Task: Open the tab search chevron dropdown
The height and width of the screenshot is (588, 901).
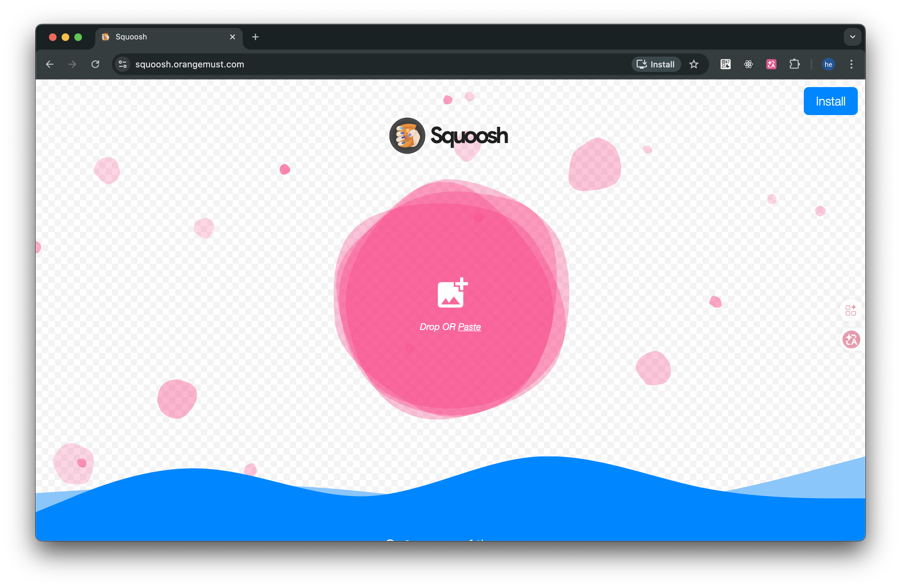Action: 852,37
